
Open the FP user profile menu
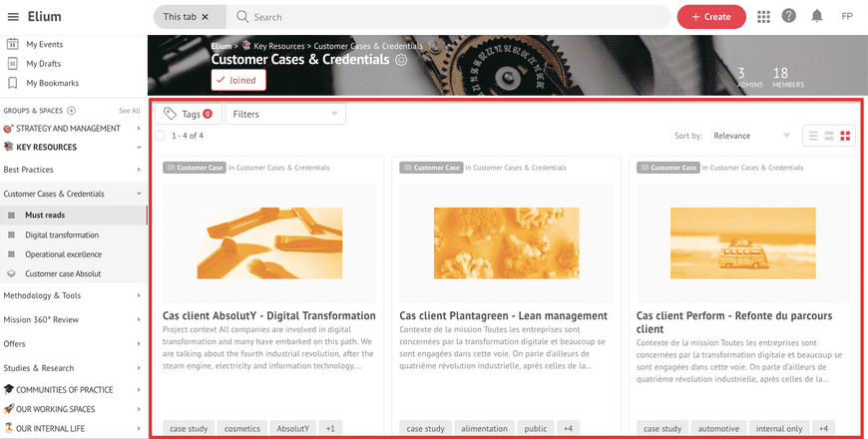(847, 17)
